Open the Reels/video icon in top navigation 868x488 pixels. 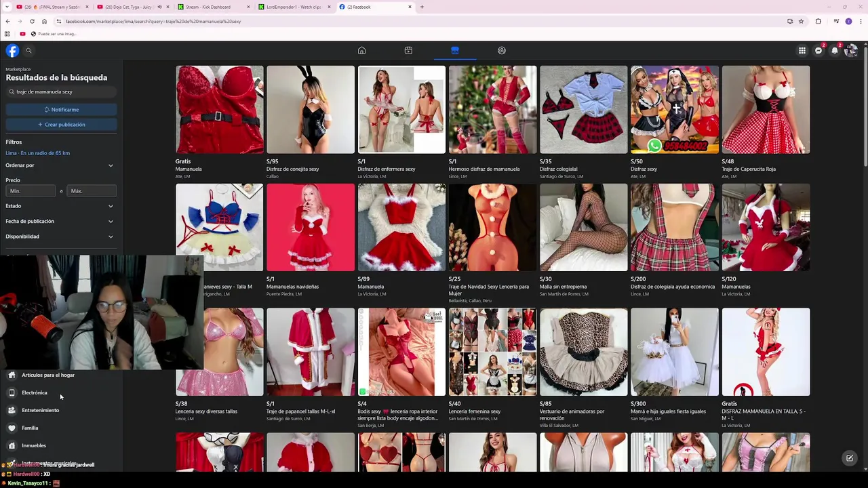click(x=408, y=51)
